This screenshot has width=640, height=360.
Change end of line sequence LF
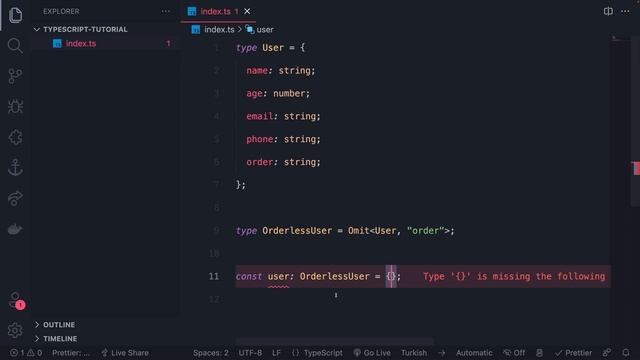(x=276, y=353)
